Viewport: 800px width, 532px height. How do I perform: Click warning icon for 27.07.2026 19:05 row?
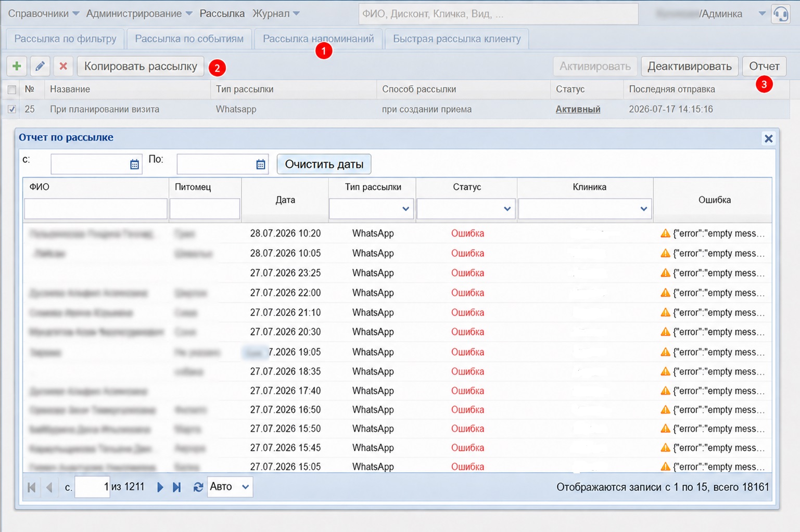[x=665, y=352]
